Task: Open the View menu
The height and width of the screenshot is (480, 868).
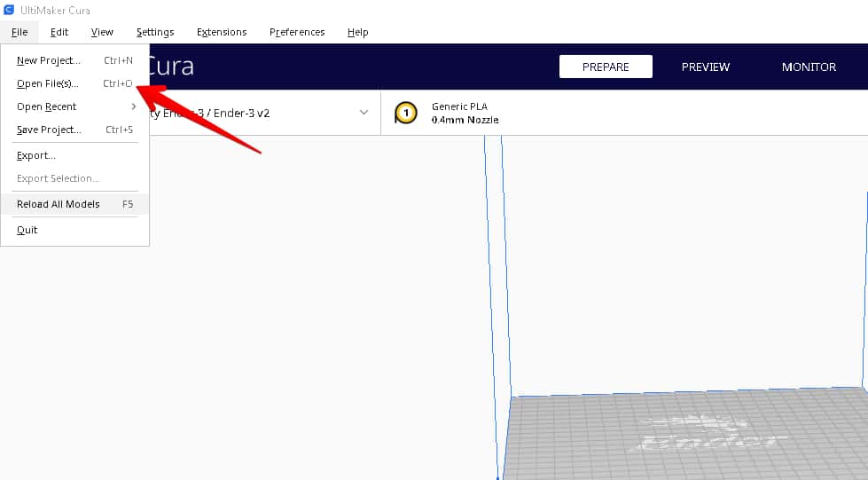Action: 102,32
